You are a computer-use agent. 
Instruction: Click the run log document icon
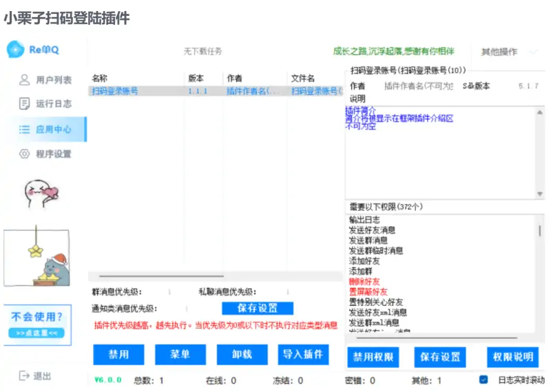point(24,104)
